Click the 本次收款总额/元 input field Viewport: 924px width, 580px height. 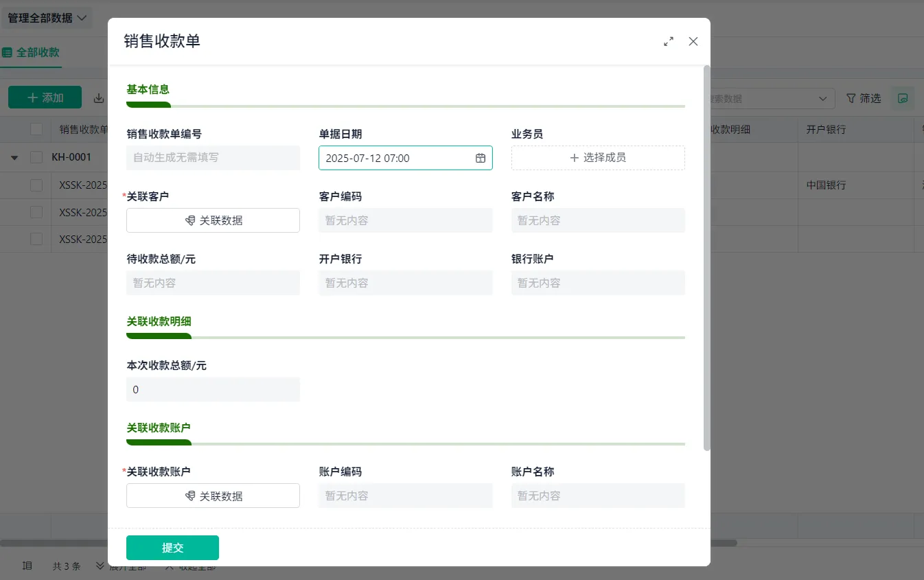pyautogui.click(x=213, y=389)
